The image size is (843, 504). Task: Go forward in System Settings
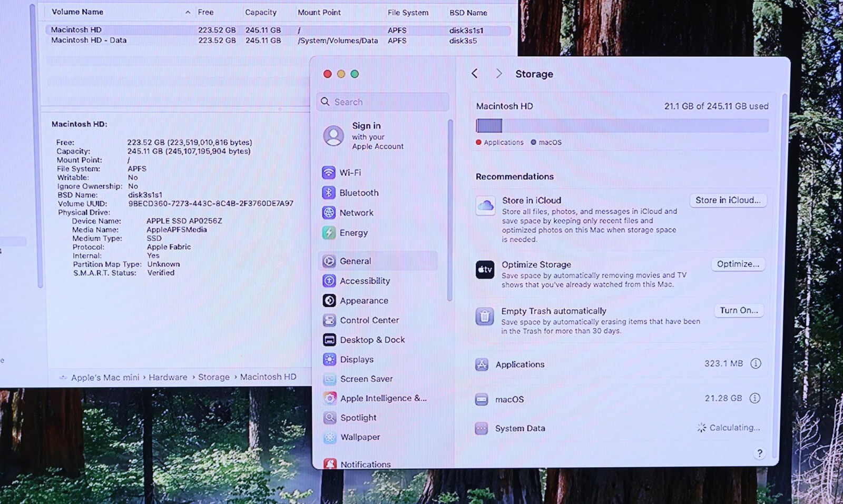[x=498, y=74]
